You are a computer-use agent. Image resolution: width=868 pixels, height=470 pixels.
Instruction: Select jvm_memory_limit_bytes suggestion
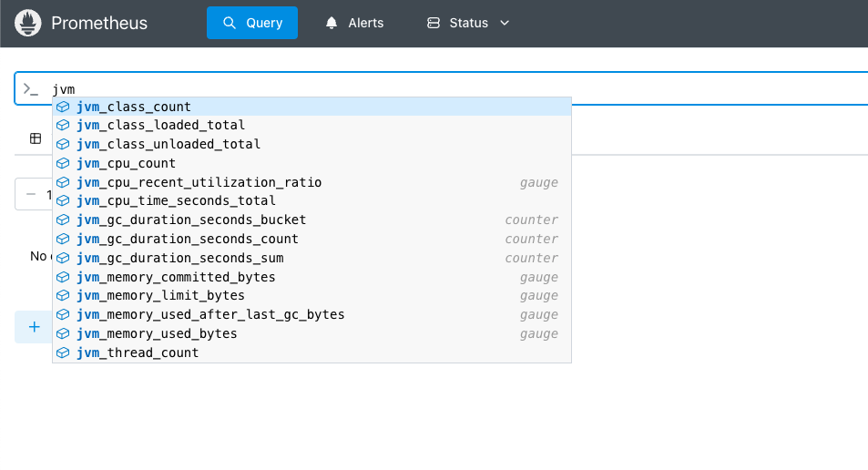311,296
